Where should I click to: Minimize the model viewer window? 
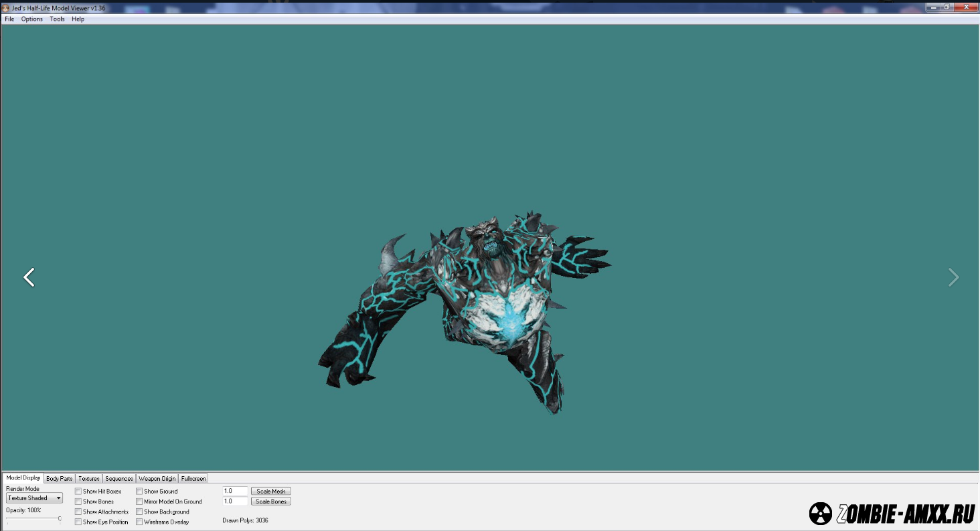(x=933, y=7)
